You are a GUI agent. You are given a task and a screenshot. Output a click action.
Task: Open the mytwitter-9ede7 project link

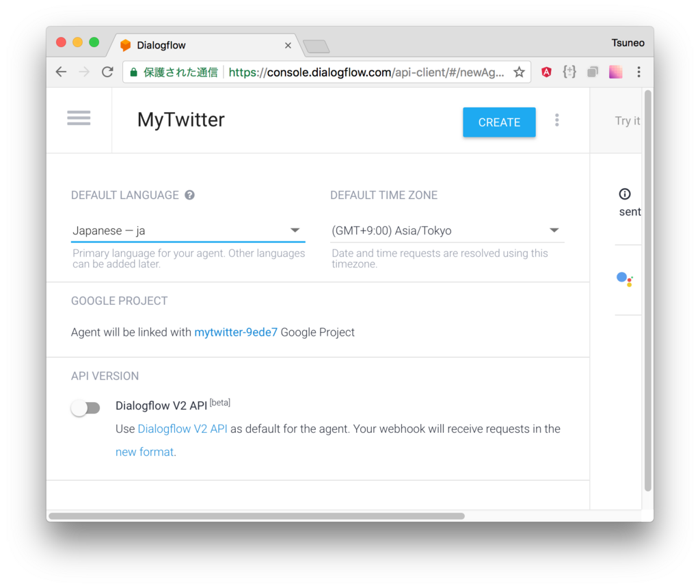236,332
